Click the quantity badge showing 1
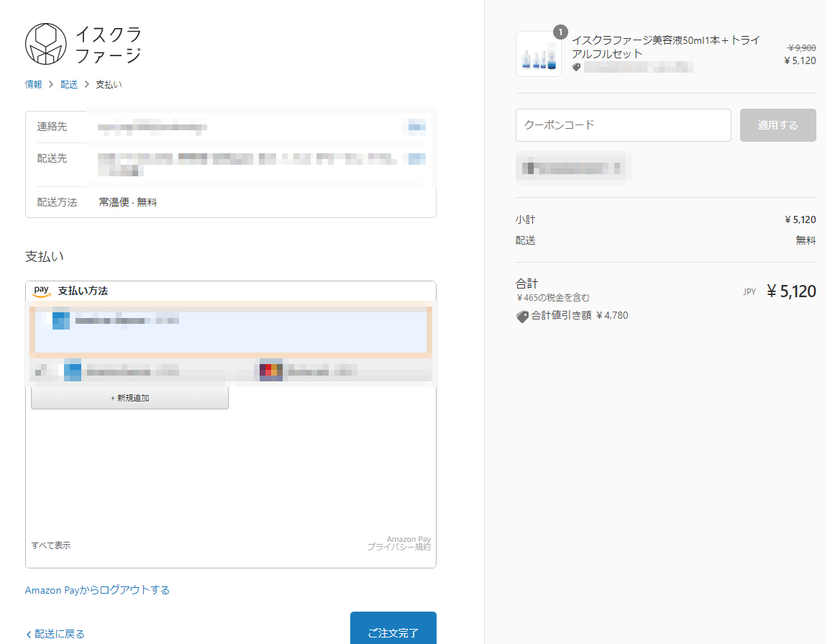 [560, 32]
